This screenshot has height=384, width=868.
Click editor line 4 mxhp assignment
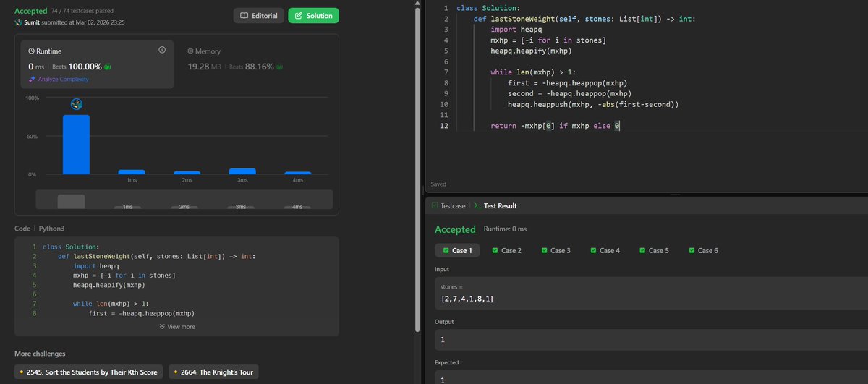[548, 40]
